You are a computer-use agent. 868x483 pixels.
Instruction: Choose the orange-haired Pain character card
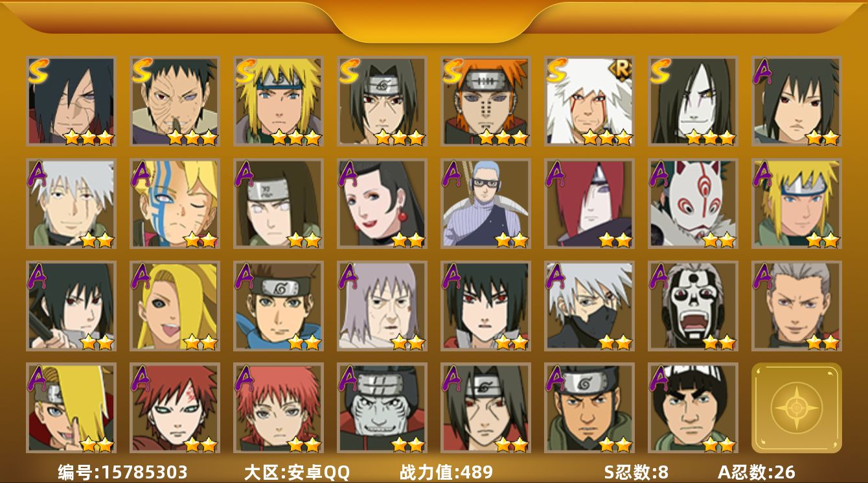(486, 101)
